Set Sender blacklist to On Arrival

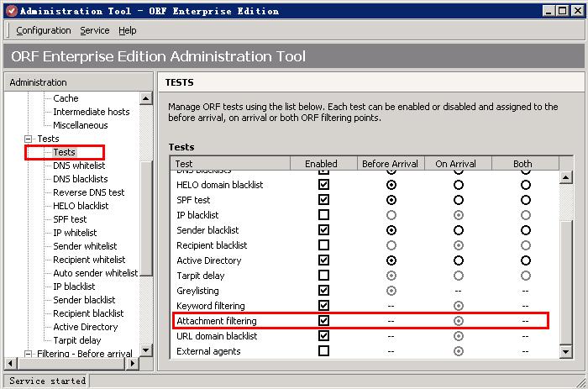point(459,230)
